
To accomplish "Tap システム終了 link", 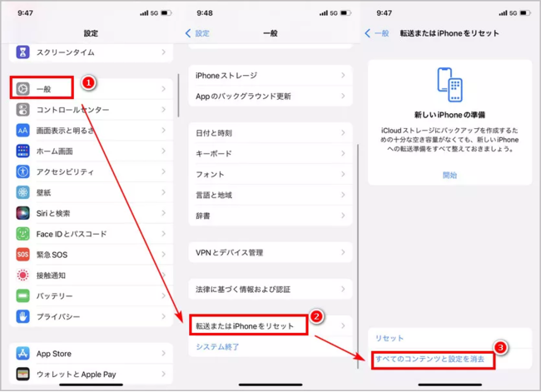I will point(217,347).
